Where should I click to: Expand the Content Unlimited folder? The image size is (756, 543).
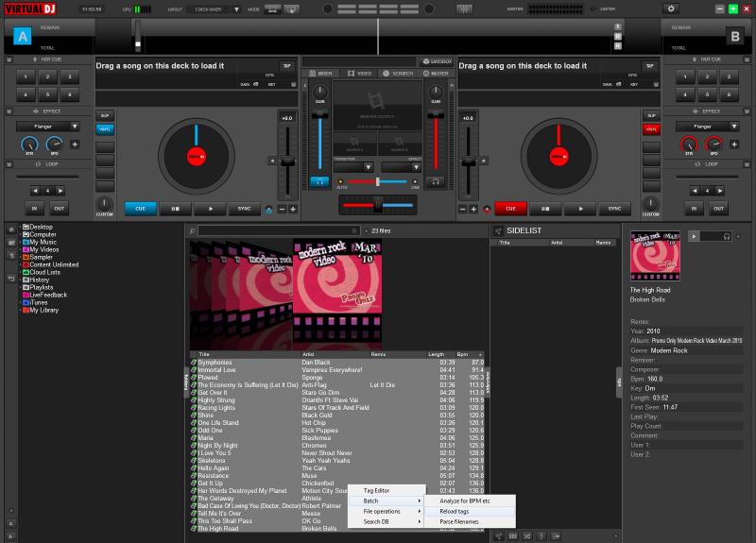pos(20,264)
